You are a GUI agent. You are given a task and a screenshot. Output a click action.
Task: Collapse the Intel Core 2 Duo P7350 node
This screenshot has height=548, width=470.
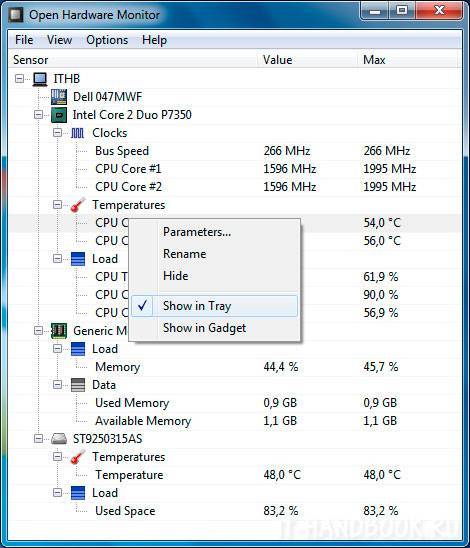pyautogui.click(x=38, y=115)
